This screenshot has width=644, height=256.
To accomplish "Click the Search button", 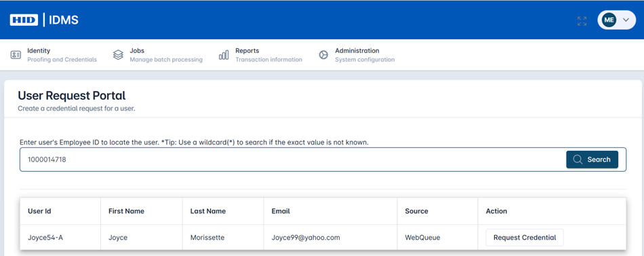I will point(592,160).
